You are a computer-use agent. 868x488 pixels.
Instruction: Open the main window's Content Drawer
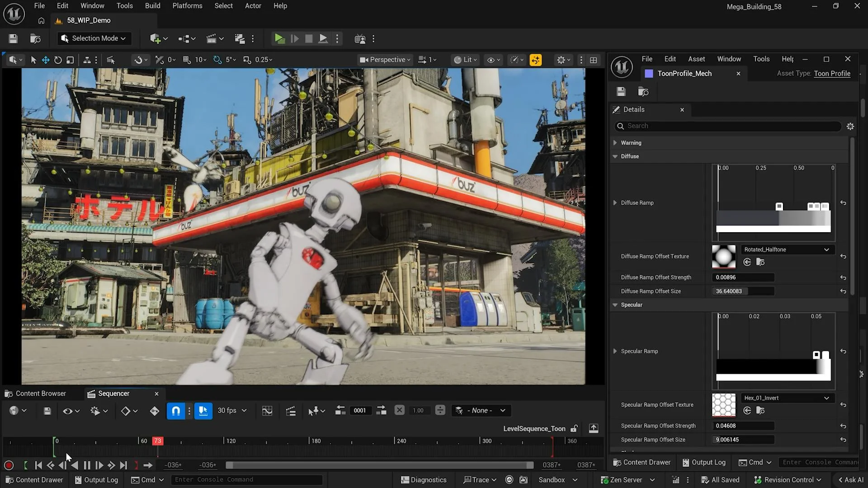tap(34, 480)
